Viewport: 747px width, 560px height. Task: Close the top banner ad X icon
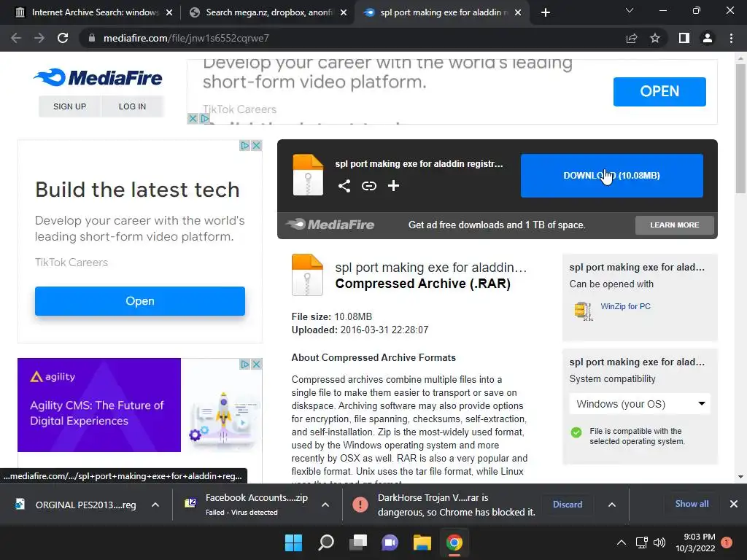click(193, 119)
